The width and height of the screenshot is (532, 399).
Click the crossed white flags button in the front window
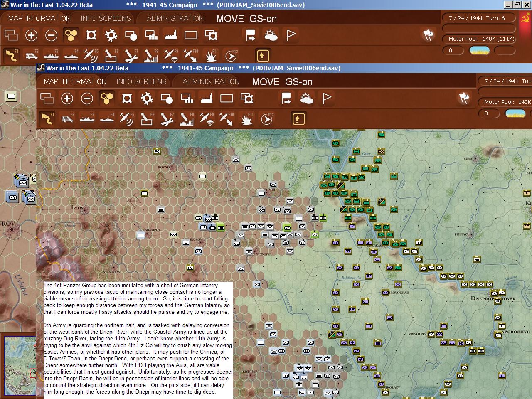point(464,99)
